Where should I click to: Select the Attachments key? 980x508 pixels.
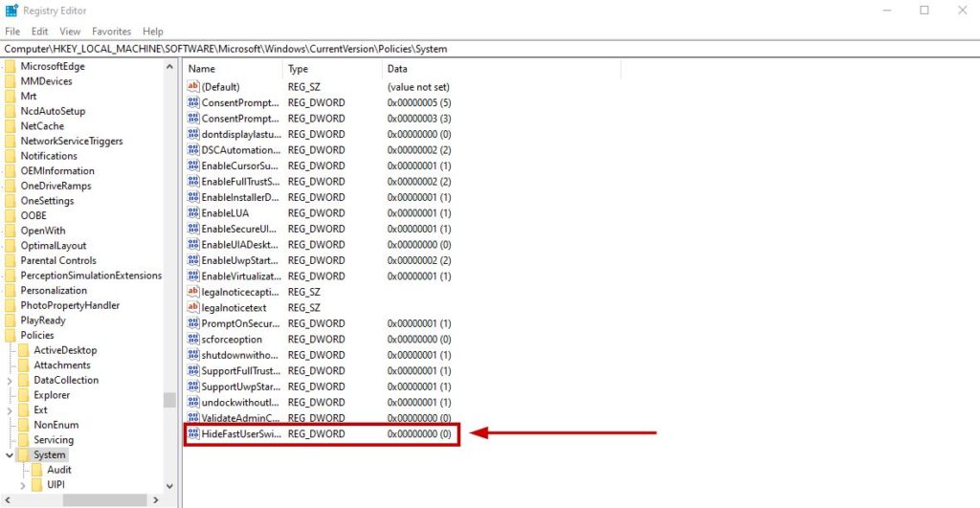tap(62, 365)
